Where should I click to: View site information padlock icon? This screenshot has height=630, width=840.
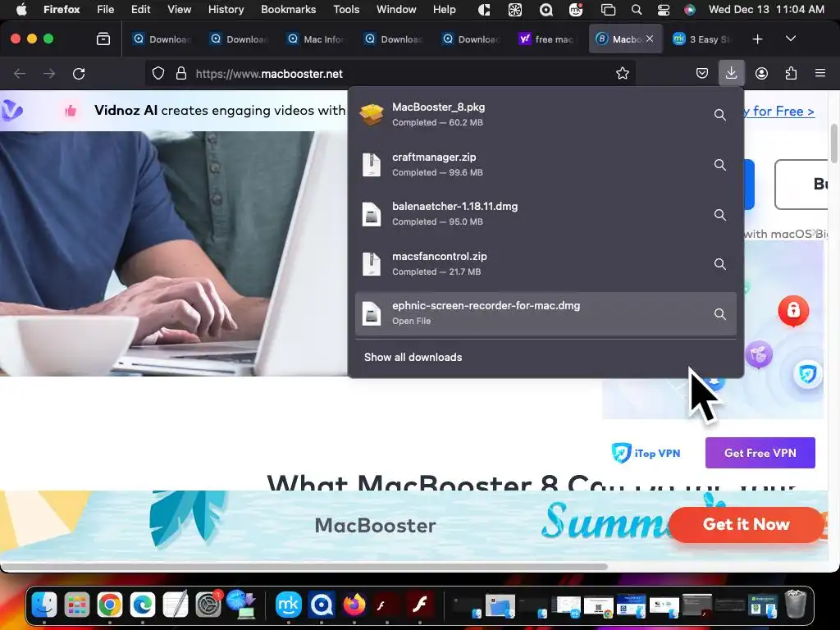(x=181, y=73)
